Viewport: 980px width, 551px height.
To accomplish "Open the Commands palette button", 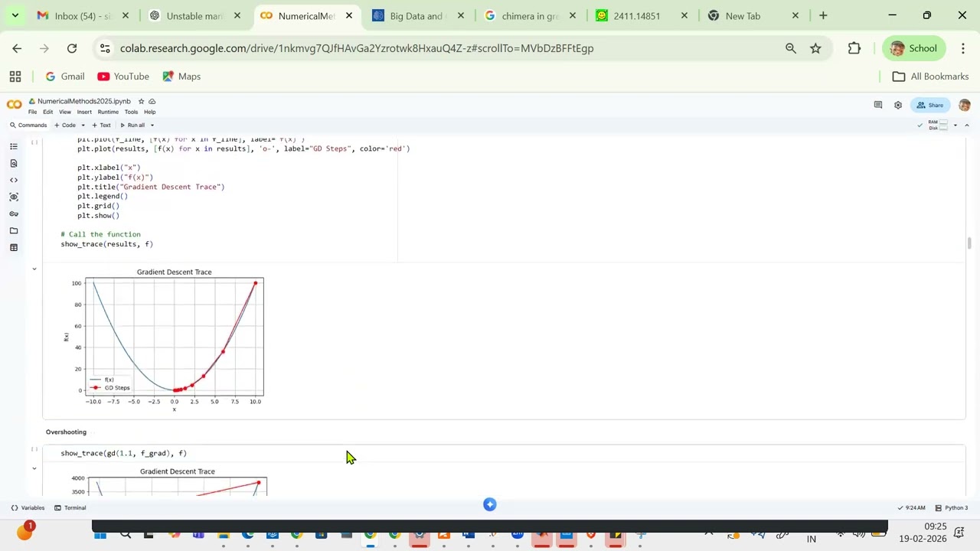I will tap(28, 126).
